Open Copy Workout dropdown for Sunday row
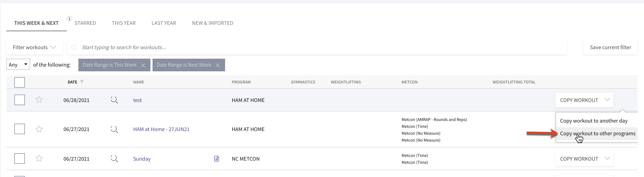The width and height of the screenshot is (644, 177). [x=584, y=159]
